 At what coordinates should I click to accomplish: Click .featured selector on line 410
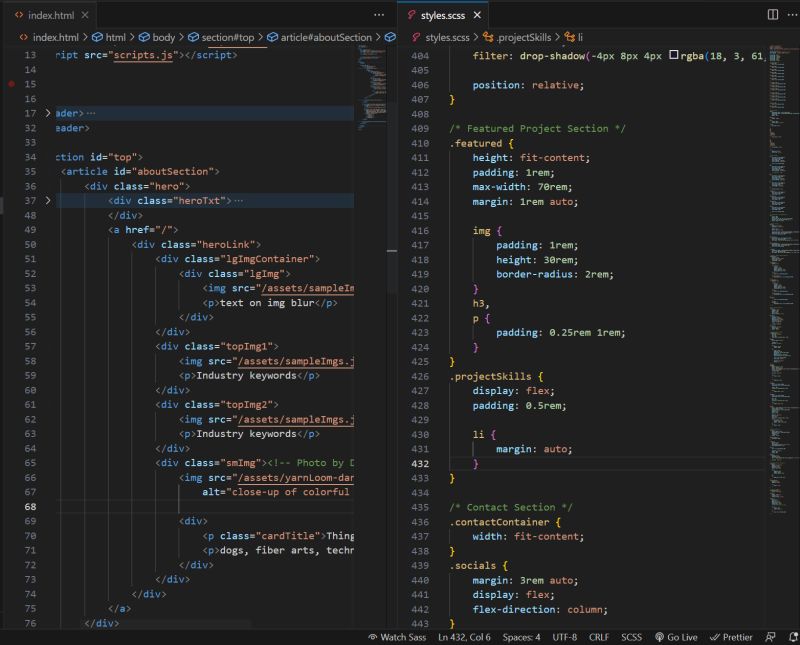click(x=476, y=143)
